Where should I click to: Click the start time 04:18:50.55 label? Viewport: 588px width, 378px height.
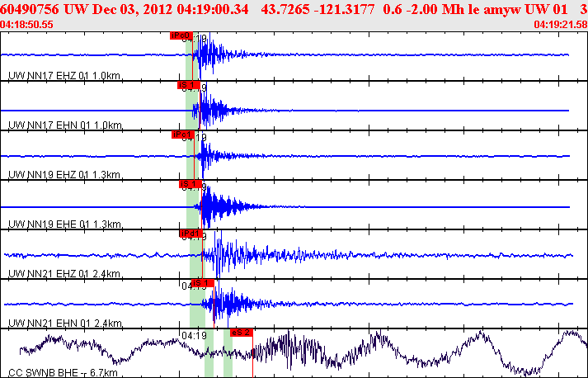tap(27, 25)
